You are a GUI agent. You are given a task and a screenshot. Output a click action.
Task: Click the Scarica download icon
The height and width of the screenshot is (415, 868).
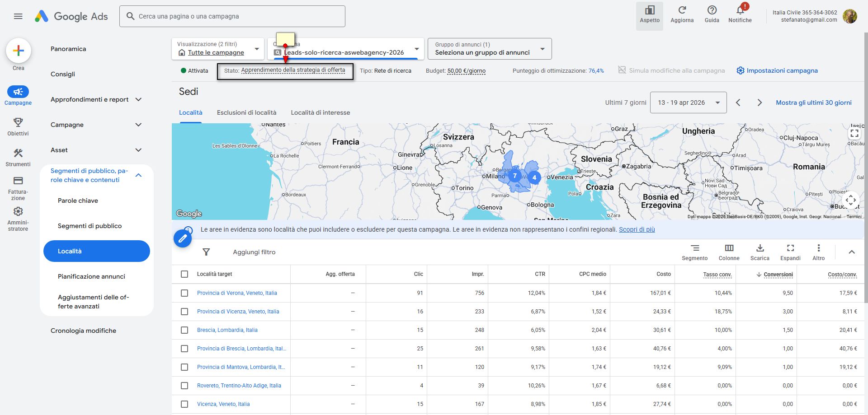point(759,248)
